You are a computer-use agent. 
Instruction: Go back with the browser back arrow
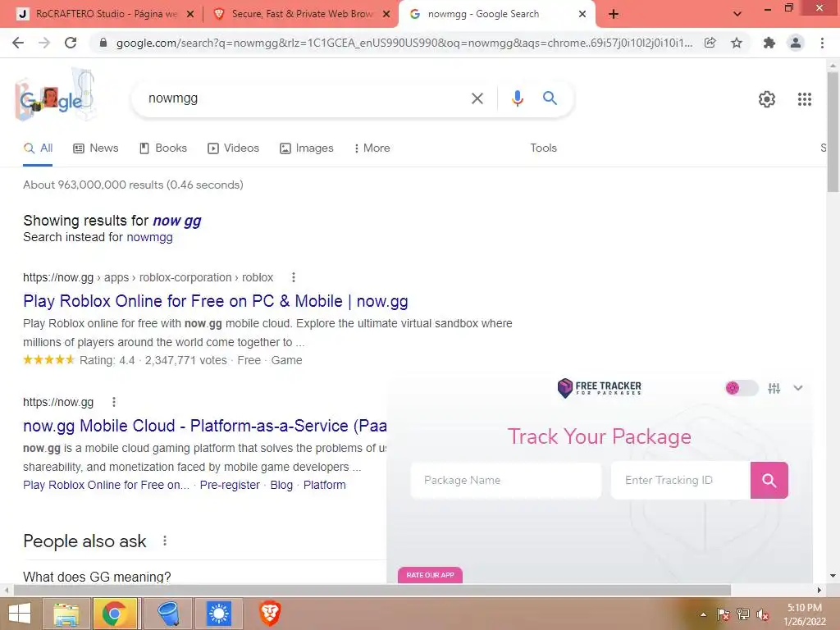coord(18,43)
